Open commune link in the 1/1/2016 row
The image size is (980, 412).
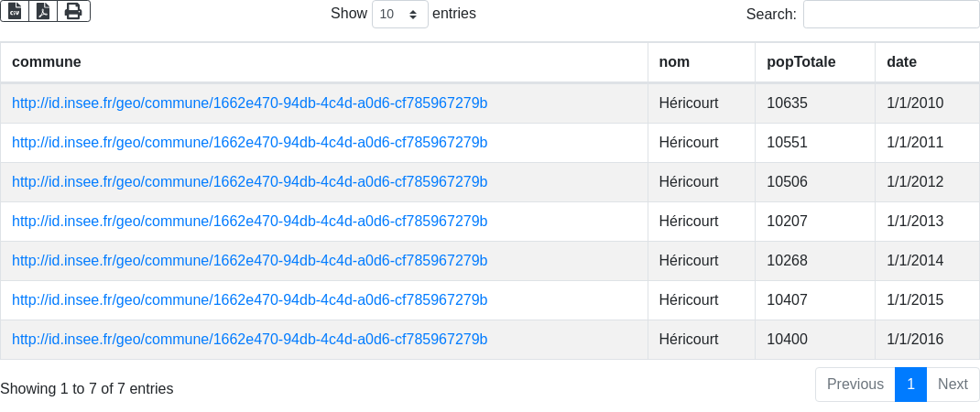pos(249,340)
